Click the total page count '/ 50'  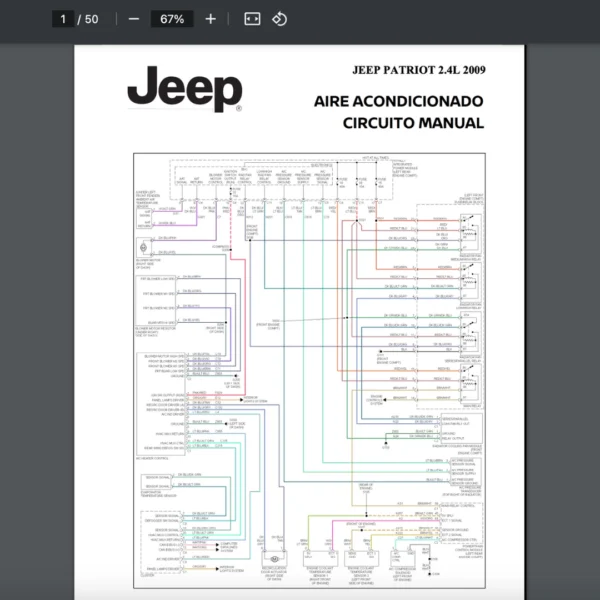point(88,19)
